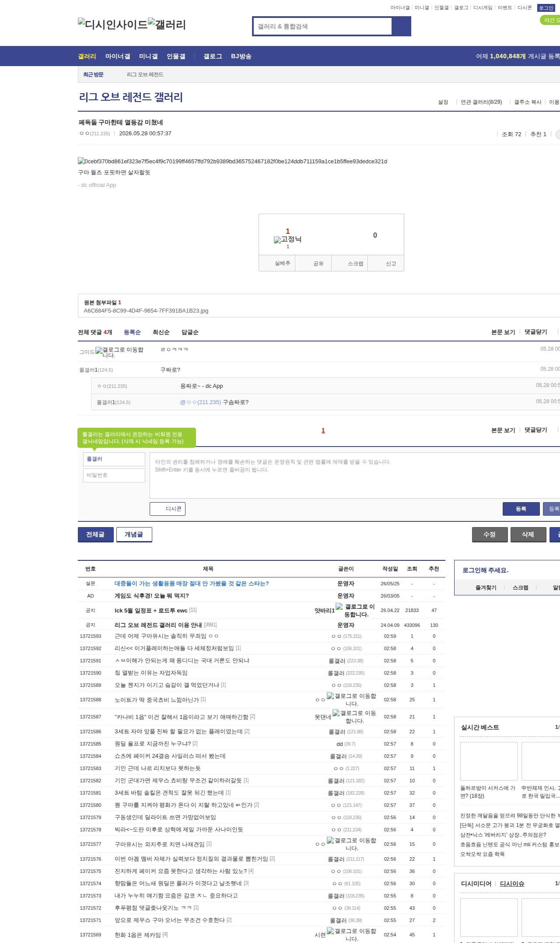Screen dimensions: 560x943
Task: Sort comments by 답글순
Action: pyautogui.click(x=190, y=332)
